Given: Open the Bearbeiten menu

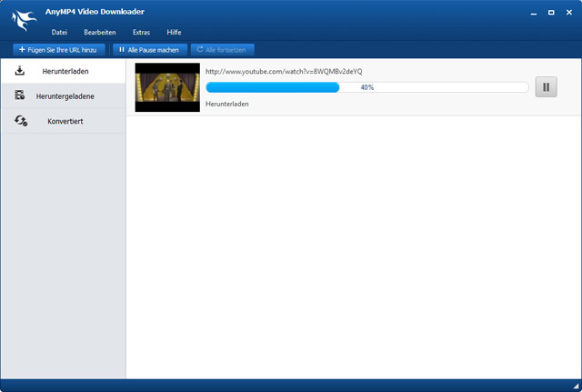Looking at the screenshot, I should point(99,32).
